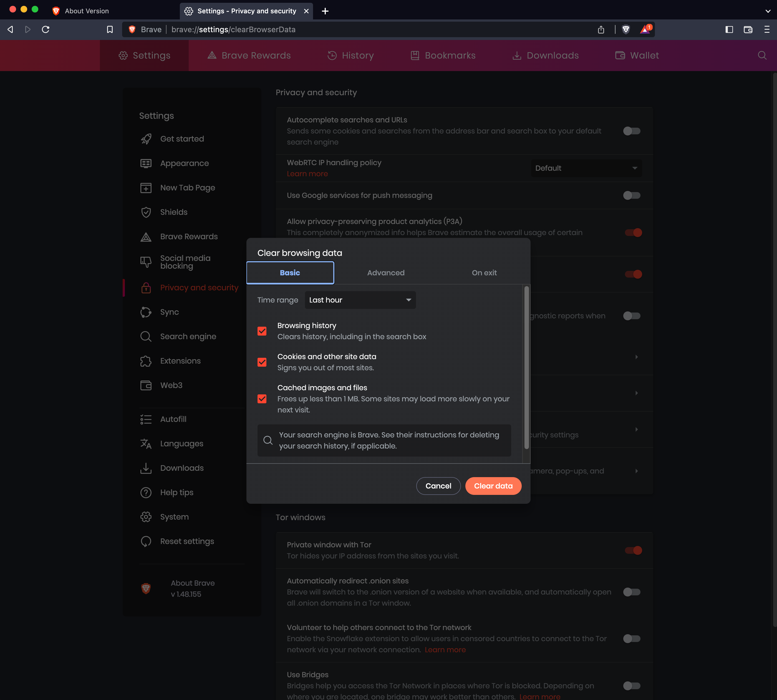Open the Learn more link under WebRTC policy

point(307,173)
